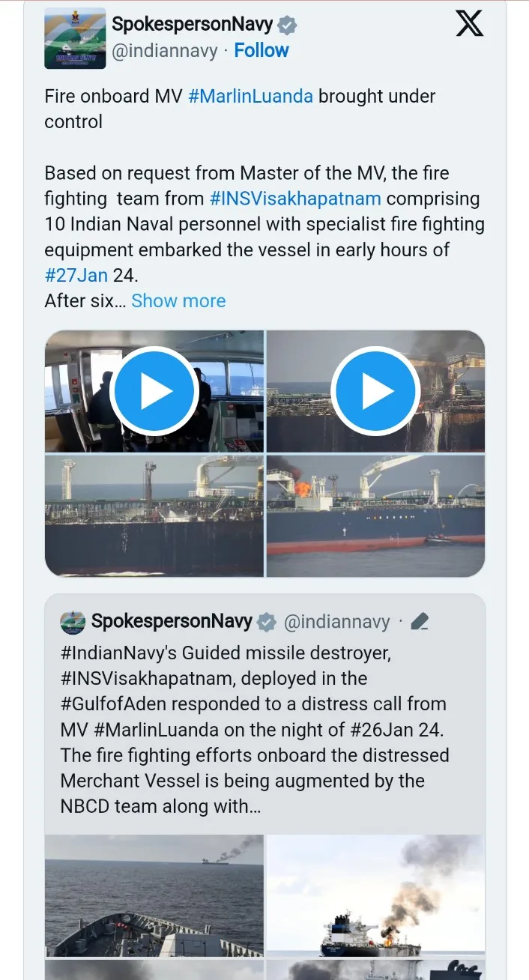Follow the indiannavy account
Image resolution: width=529 pixels, height=980 pixels.
(261, 50)
